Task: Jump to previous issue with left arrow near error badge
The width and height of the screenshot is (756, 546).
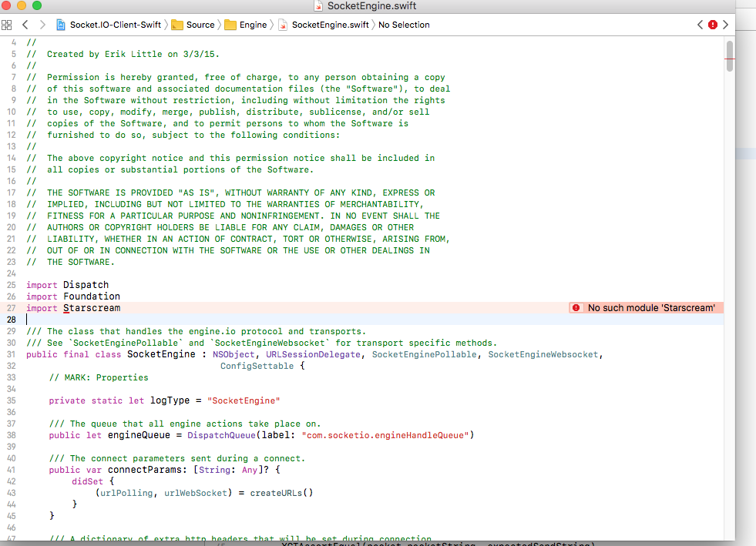Action: point(698,25)
